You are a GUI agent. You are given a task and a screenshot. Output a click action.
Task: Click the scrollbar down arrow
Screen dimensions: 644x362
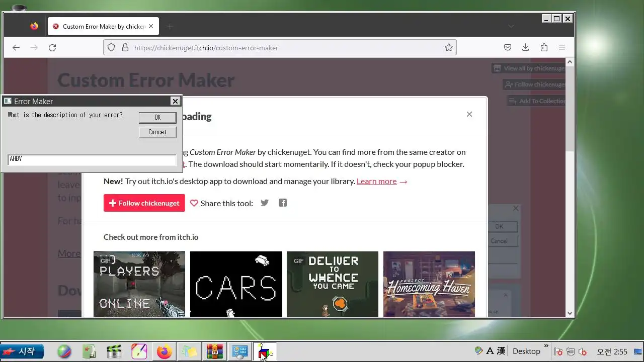tap(570, 313)
